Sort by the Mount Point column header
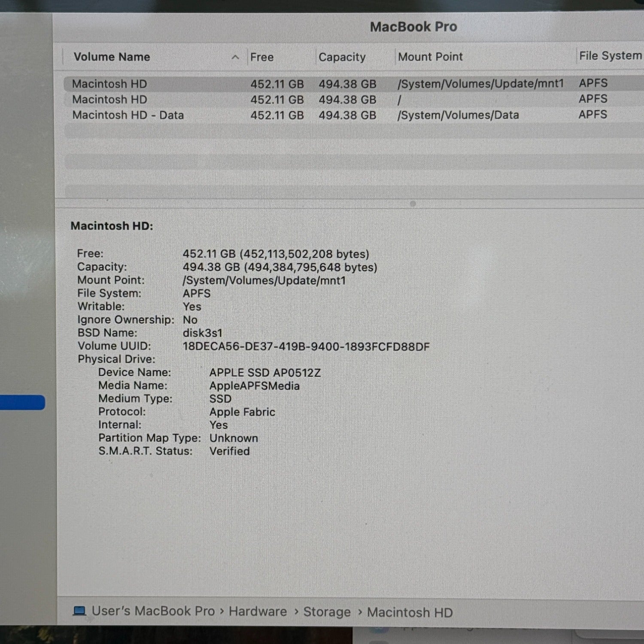The image size is (644, 644). (x=430, y=57)
